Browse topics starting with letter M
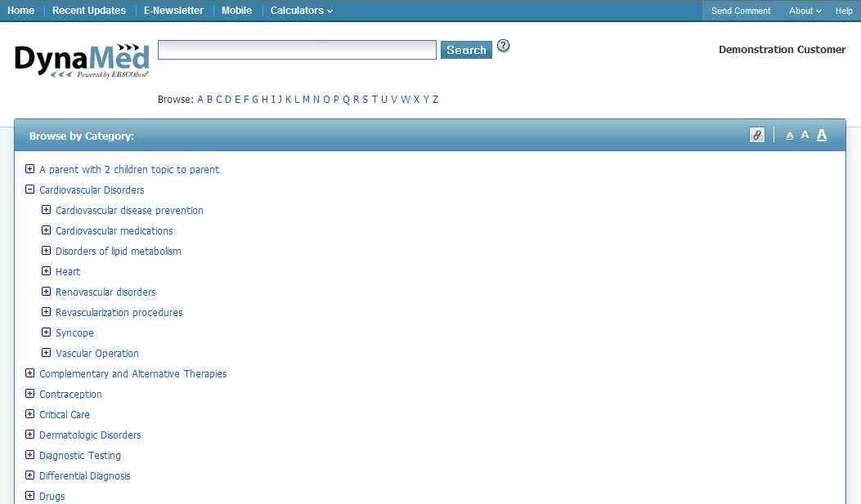The height and width of the screenshot is (504, 861). pyautogui.click(x=307, y=100)
